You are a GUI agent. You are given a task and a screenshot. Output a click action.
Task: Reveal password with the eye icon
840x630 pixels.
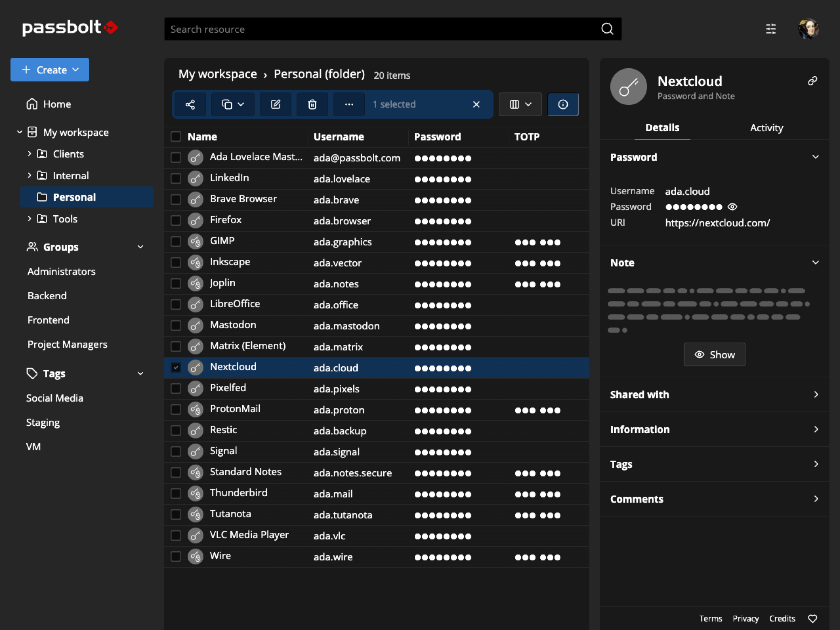[x=732, y=206]
